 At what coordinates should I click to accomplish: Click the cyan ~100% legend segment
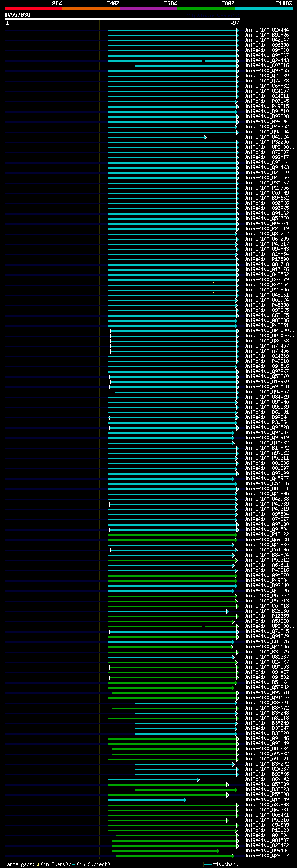(263, 8)
